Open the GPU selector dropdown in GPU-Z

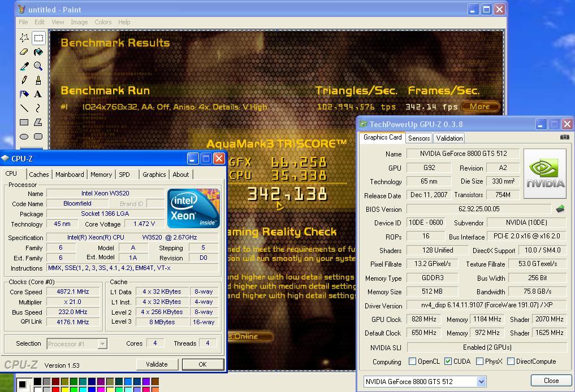[481, 382]
